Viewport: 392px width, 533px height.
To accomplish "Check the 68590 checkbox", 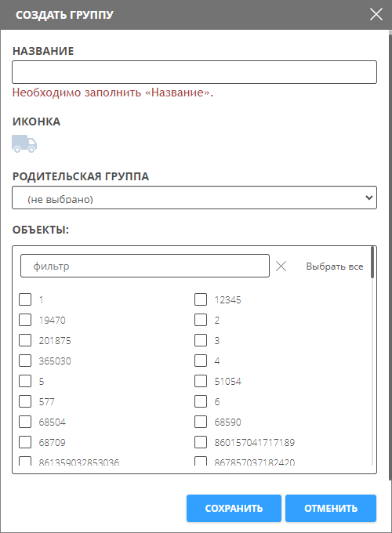I will pyautogui.click(x=201, y=422).
